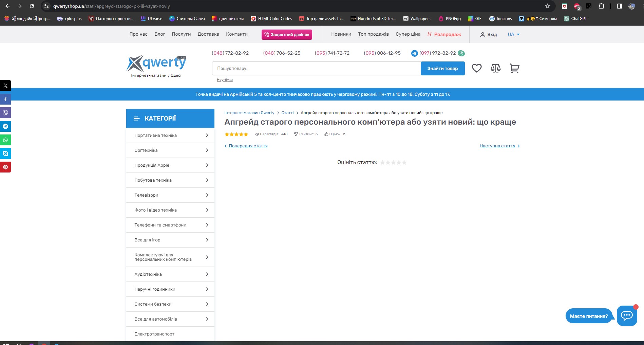Follow the Наступна стаття link
Screen dimensions: 644x345
point(497,146)
